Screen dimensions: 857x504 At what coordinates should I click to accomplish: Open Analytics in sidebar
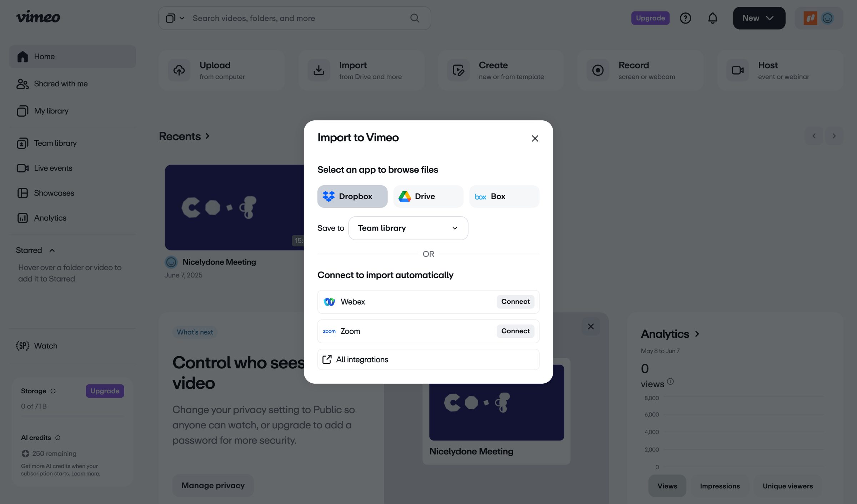coord(72,218)
